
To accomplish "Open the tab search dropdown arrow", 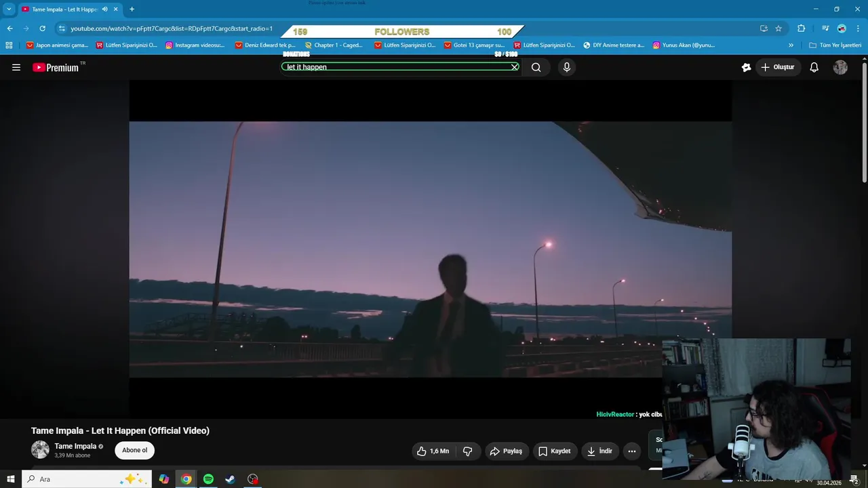I will coord(9,9).
